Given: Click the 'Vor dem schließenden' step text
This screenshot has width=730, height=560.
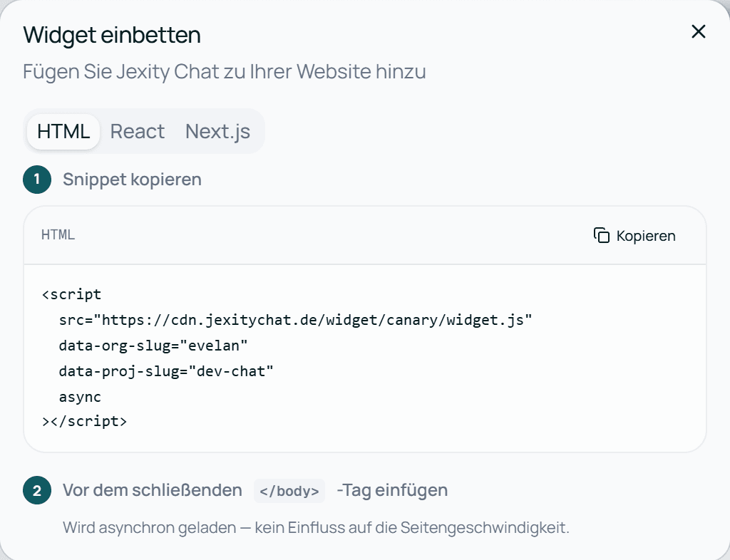Looking at the screenshot, I should tap(153, 490).
